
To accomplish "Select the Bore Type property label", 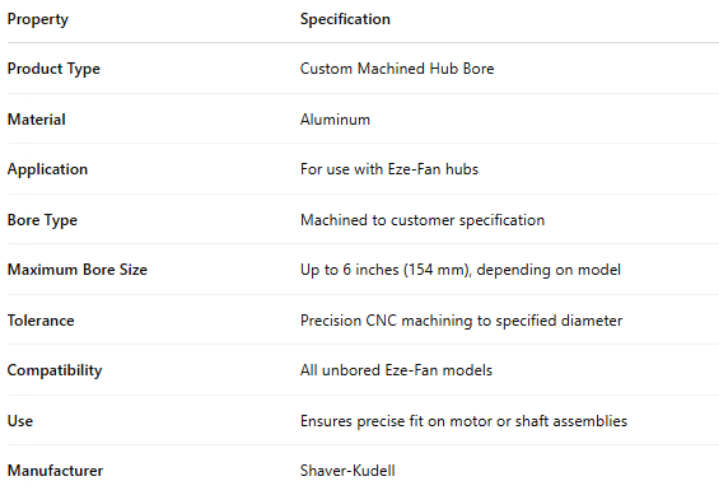I will [x=42, y=219].
